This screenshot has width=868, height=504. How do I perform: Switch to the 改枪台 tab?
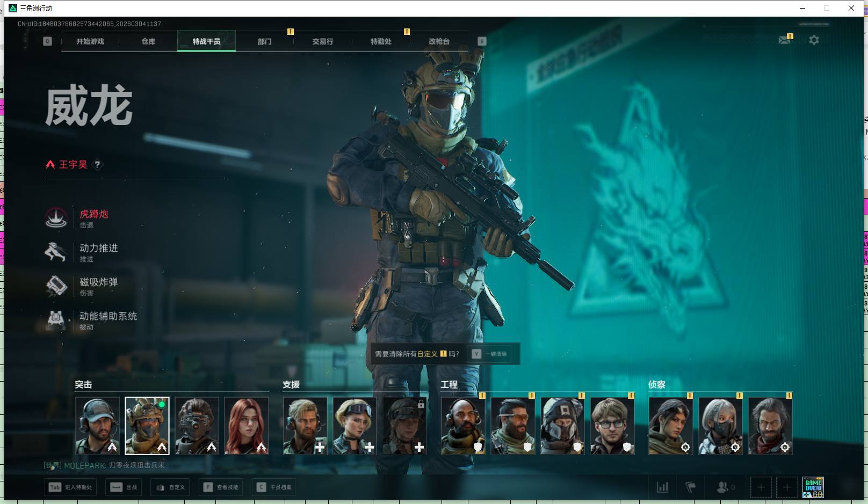pos(439,41)
